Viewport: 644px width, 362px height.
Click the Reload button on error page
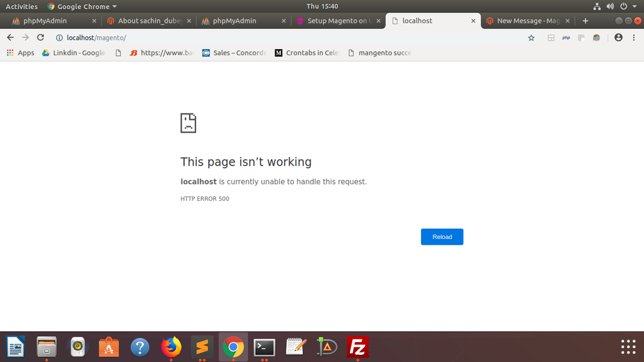(442, 237)
